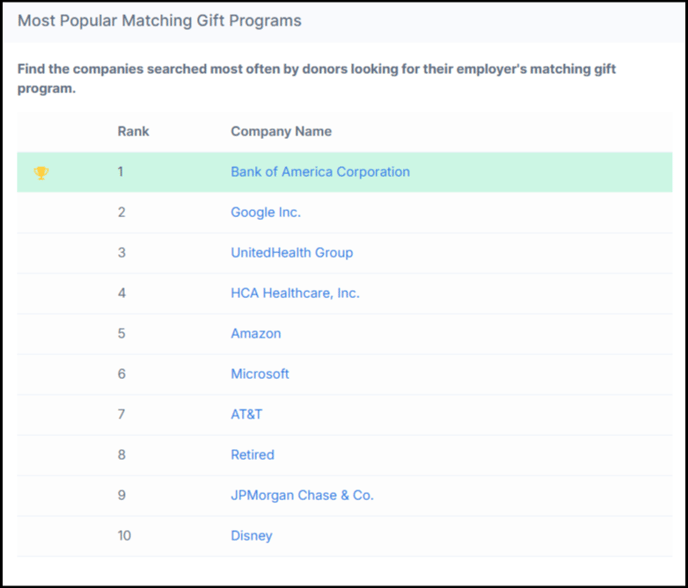Viewport: 688px width, 588px height.
Task: Open the JPMorgan Chase & Co. link
Action: pos(302,495)
